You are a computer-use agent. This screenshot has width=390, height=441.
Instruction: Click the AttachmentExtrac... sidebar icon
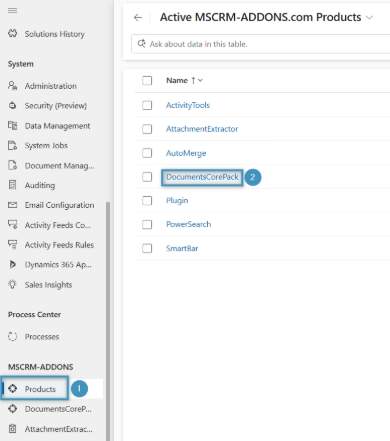point(13,428)
